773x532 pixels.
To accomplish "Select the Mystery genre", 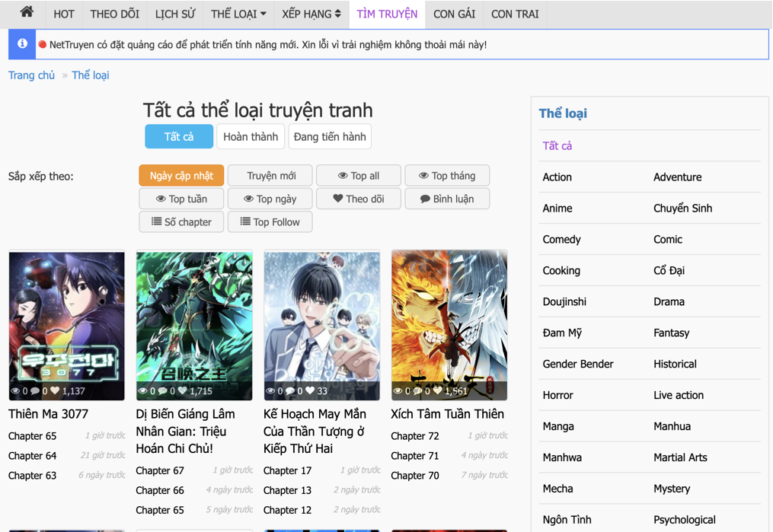I will pos(672,489).
